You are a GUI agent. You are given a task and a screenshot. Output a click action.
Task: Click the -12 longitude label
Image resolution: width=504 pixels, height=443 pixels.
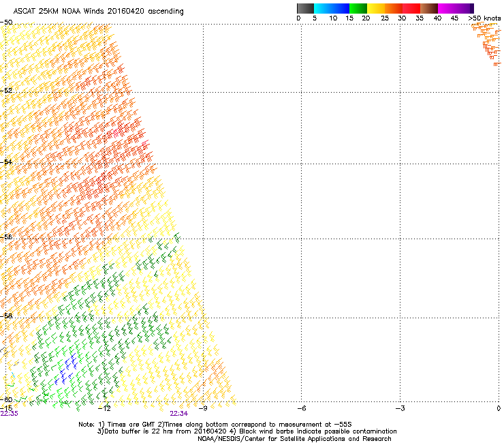pos(104,408)
